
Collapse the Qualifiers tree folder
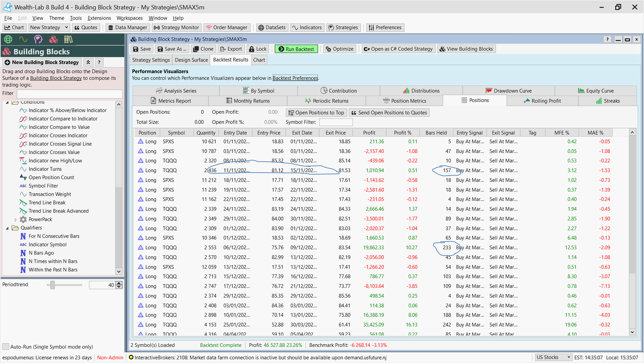(x=7, y=228)
